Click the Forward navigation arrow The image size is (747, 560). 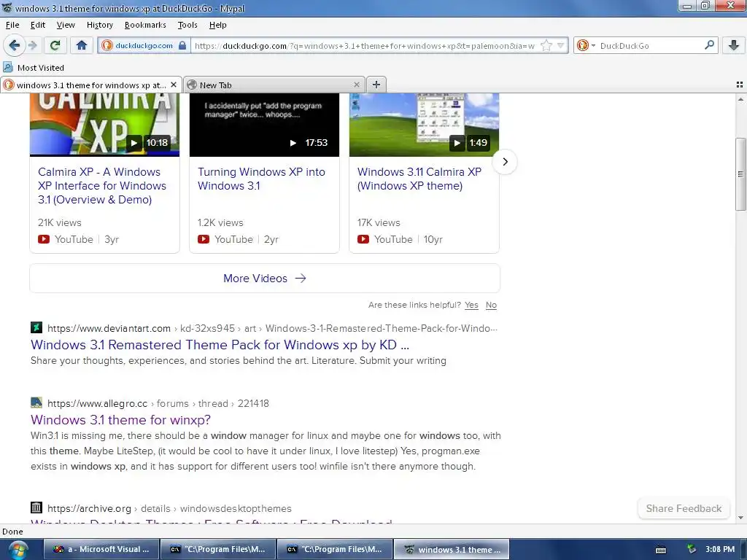[x=32, y=45]
